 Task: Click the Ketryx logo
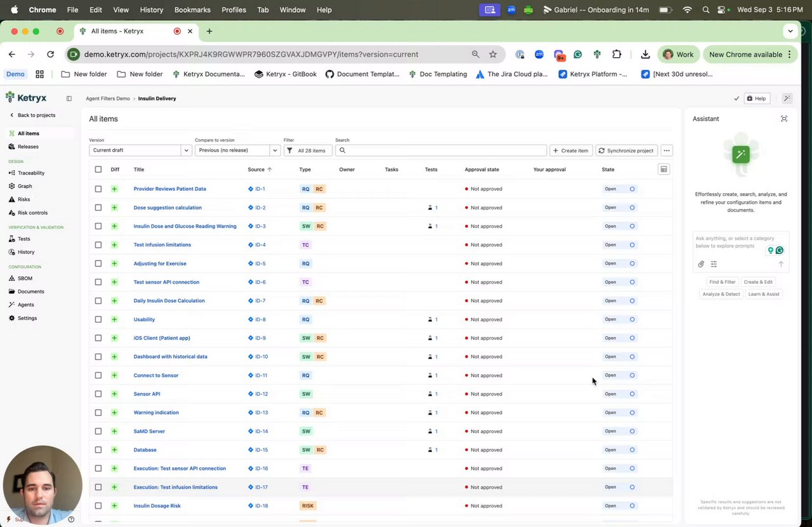(26, 98)
